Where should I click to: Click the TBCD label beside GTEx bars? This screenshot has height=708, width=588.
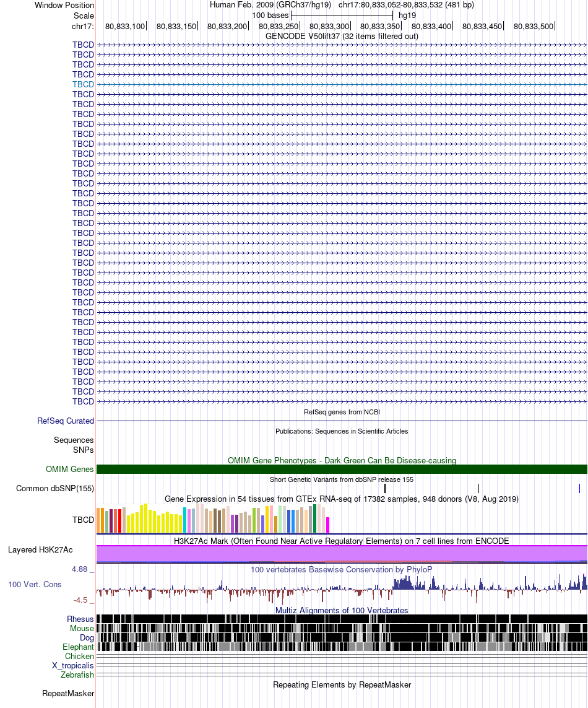(83, 520)
